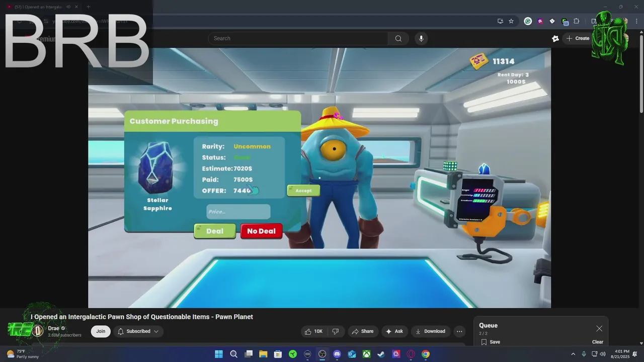The image size is (644, 362).
Task: Click the '2.62M subscribers' text
Action: (x=64, y=335)
